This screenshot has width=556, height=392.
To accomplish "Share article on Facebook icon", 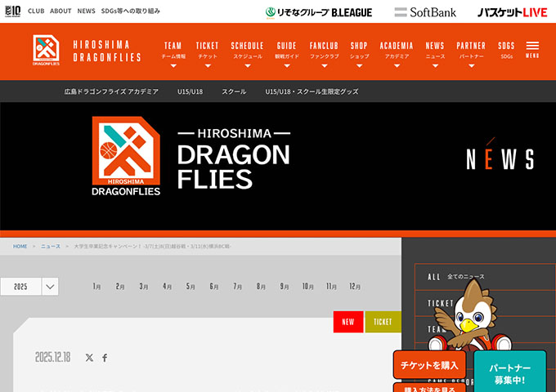I will 105,358.
